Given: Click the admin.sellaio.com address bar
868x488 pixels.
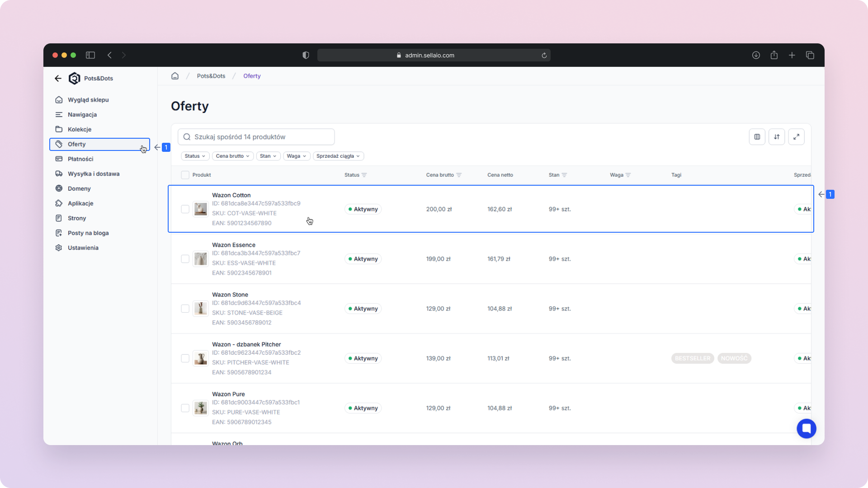Looking at the screenshot, I should 434,55.
